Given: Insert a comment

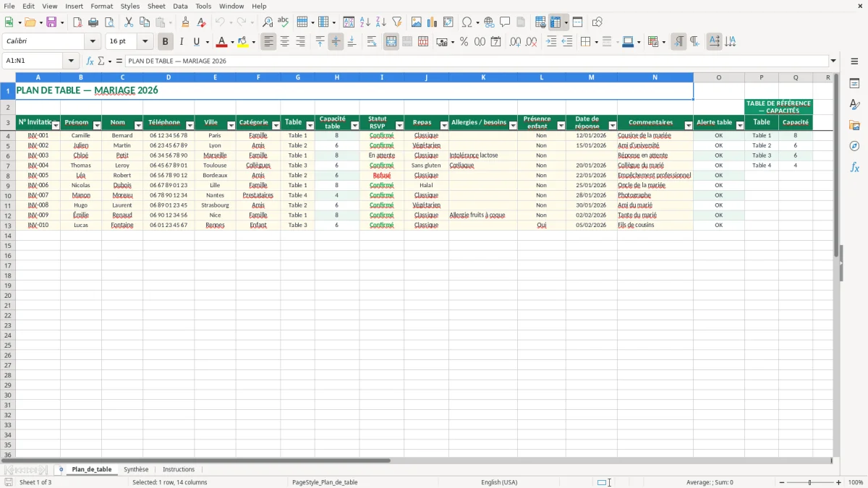Looking at the screenshot, I should [505, 22].
